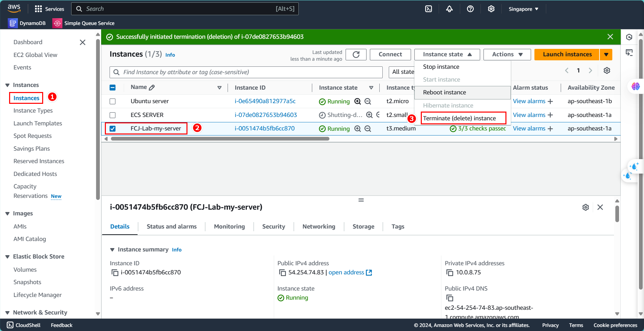The image size is (644, 331).
Task: Open the open address link
Action: pyautogui.click(x=350, y=273)
